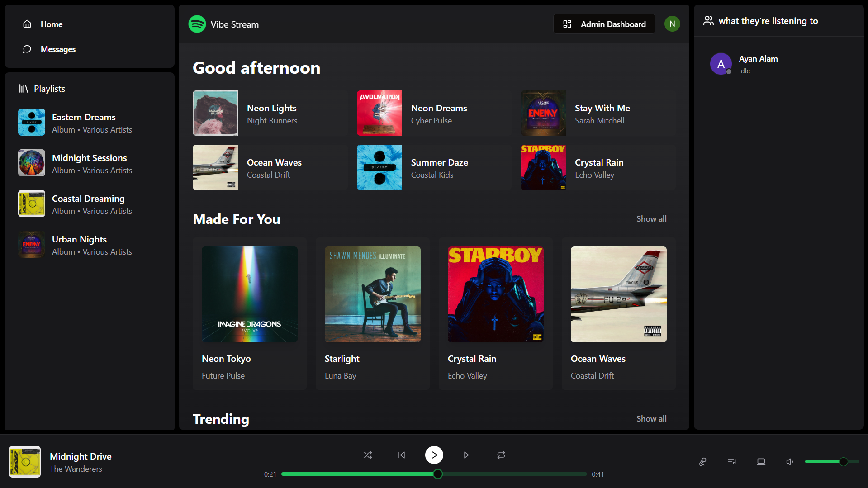Click the Coastal Dreaming album cover

pos(32,204)
